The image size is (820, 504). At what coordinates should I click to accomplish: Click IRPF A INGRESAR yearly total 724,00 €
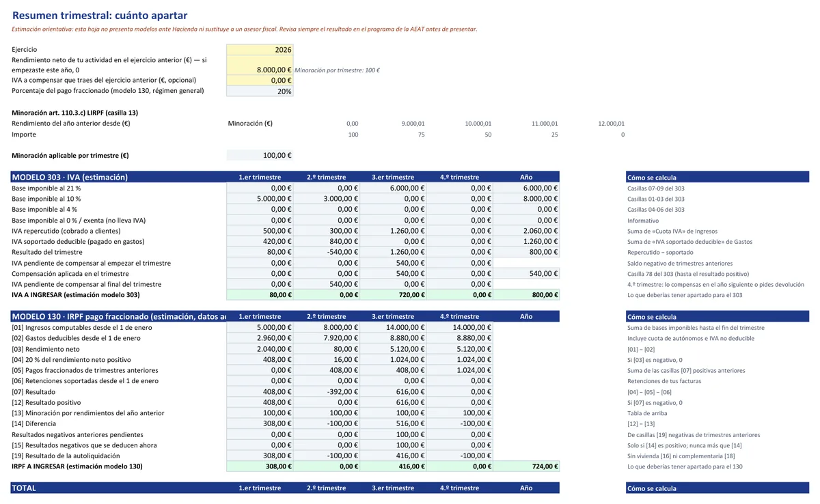[x=526, y=466]
